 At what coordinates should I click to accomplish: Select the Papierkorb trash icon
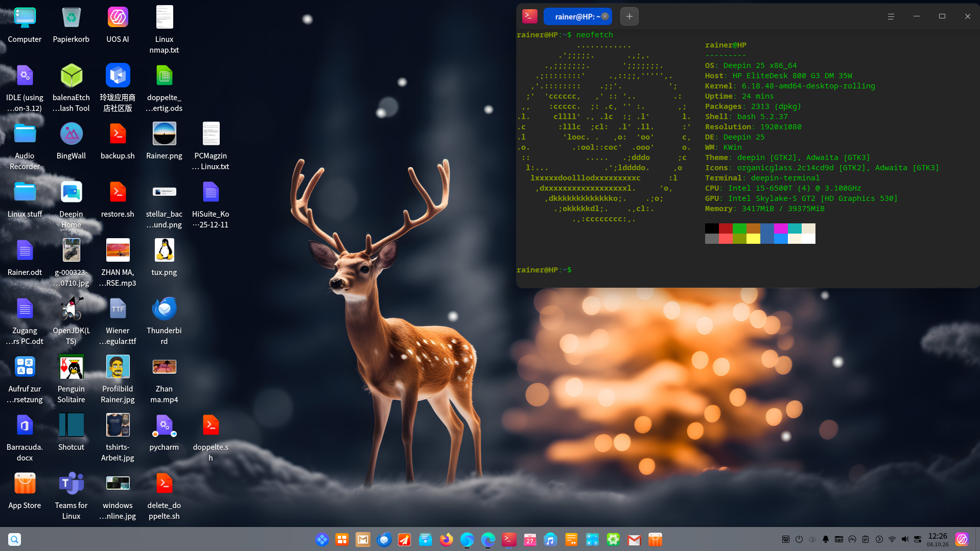71,25
